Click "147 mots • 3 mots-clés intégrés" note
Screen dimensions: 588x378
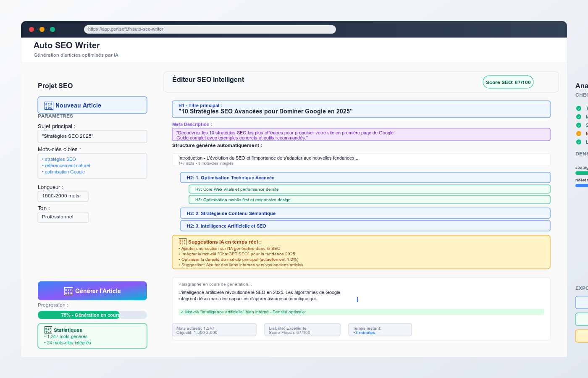(206, 163)
